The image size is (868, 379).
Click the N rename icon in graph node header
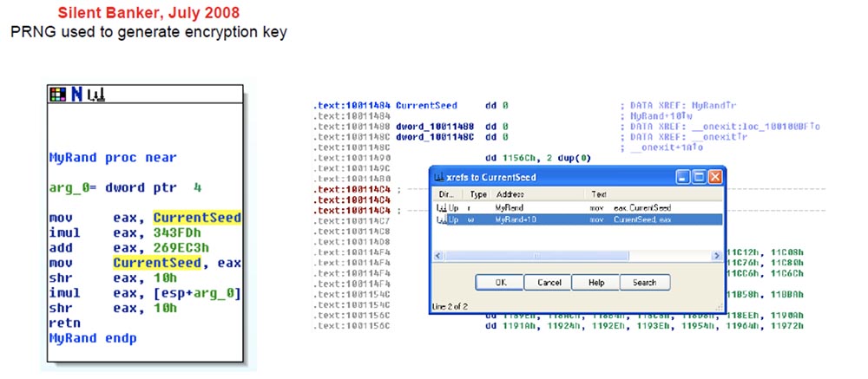click(x=77, y=95)
